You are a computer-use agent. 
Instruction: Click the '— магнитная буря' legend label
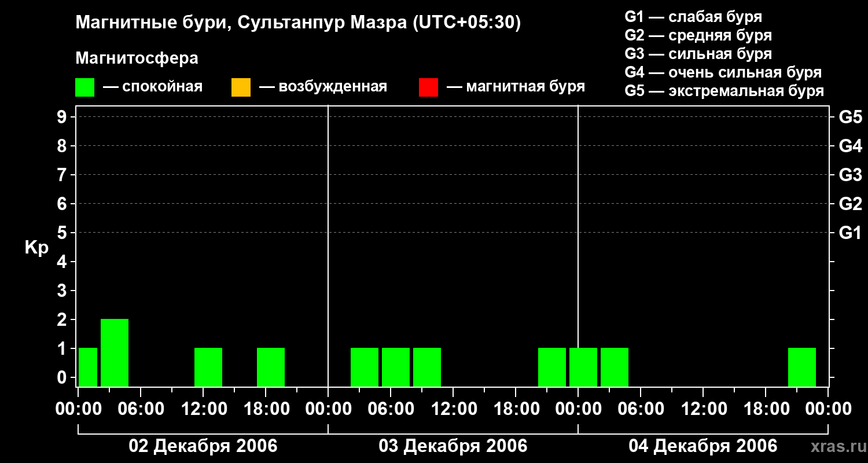[516, 87]
